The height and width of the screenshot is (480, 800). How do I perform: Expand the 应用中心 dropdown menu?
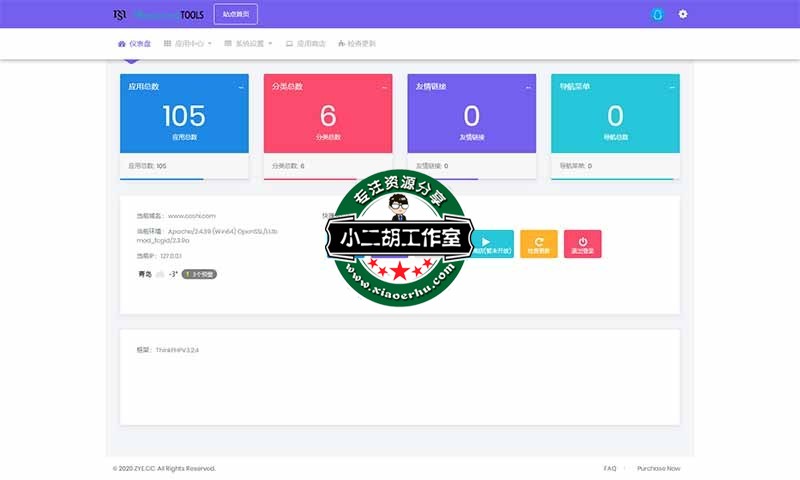click(188, 44)
